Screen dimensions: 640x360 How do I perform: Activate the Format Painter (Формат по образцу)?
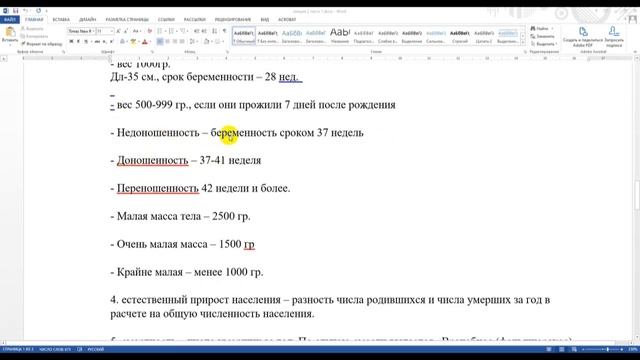42,44
